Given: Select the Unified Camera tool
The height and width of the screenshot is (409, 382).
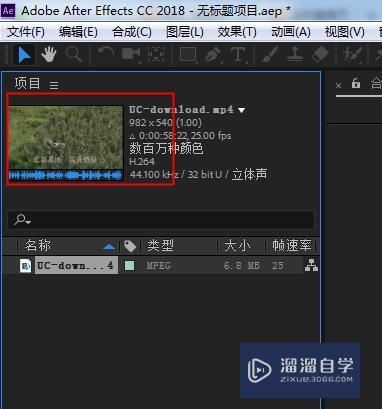Looking at the screenshot, I should 131,55.
